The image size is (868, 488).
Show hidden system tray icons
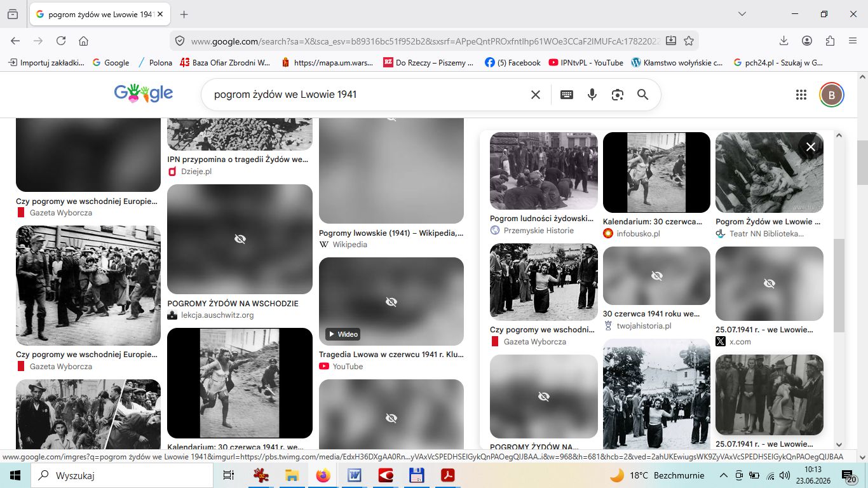point(723,475)
